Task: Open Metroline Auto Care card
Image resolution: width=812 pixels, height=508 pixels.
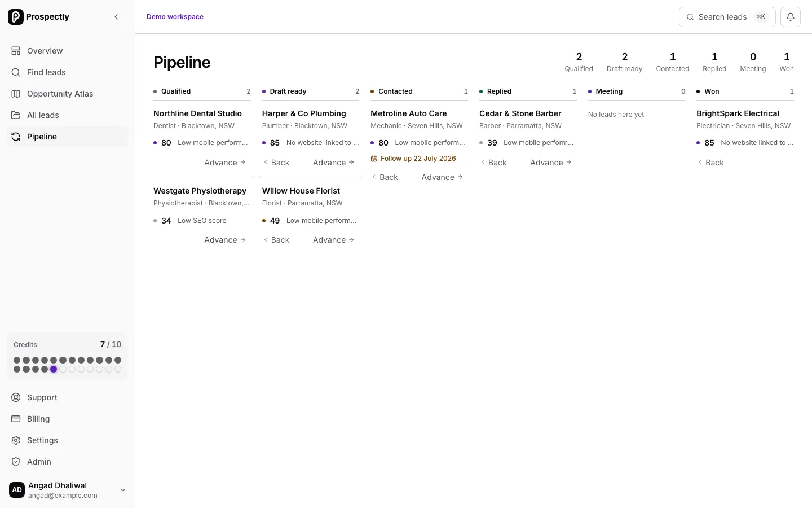Action: [x=409, y=113]
